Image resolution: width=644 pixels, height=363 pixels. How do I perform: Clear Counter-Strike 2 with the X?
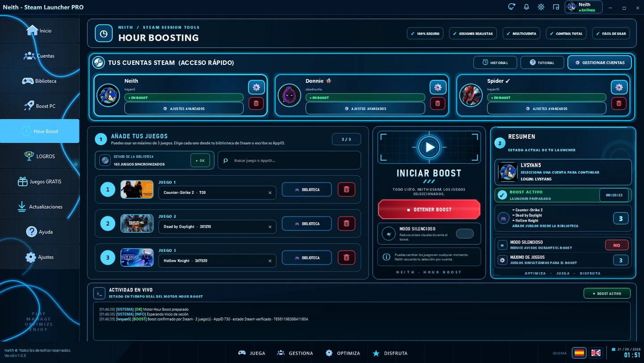tap(270, 192)
